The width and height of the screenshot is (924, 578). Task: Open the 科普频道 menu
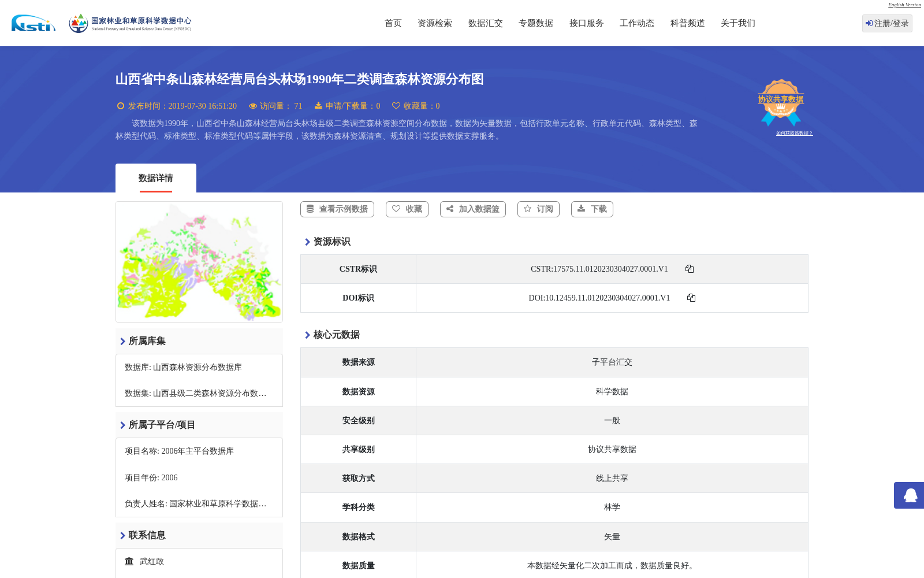(688, 23)
